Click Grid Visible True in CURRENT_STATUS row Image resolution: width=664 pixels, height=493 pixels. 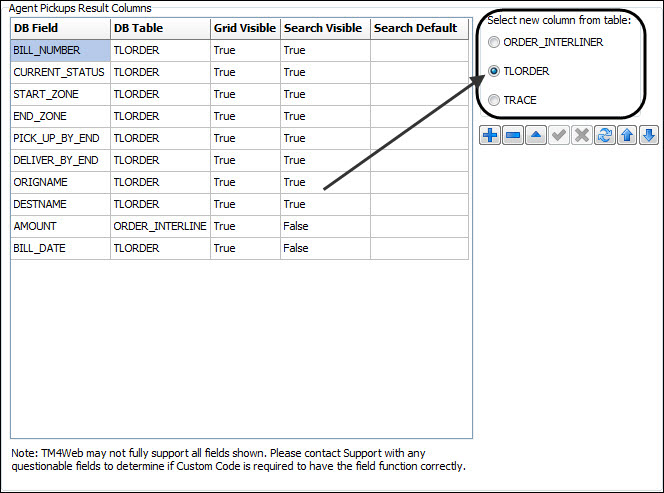(245, 72)
